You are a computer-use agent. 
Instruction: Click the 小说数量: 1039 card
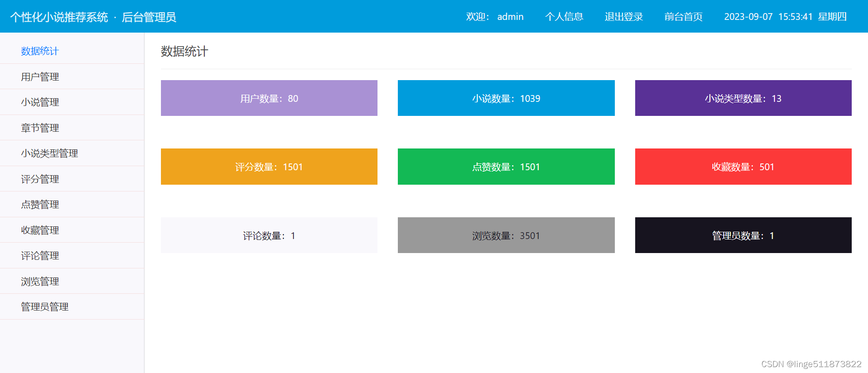tap(506, 98)
